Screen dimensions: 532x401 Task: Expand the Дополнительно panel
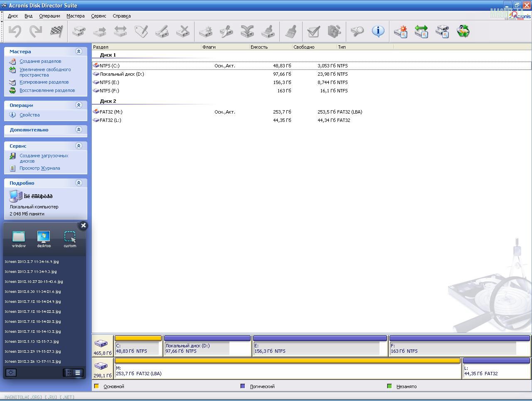click(x=79, y=129)
